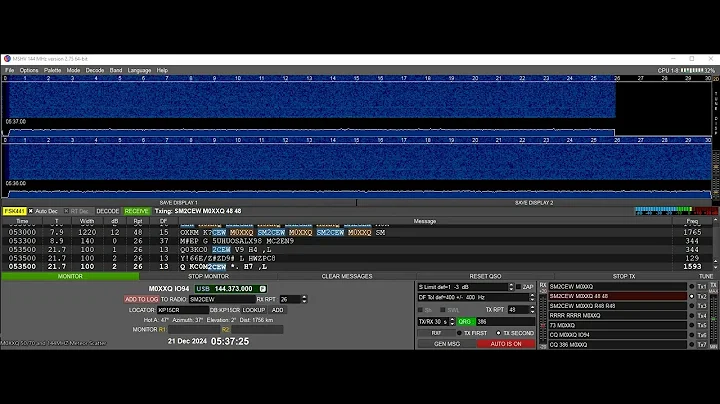Open the Help menu

(x=162, y=70)
